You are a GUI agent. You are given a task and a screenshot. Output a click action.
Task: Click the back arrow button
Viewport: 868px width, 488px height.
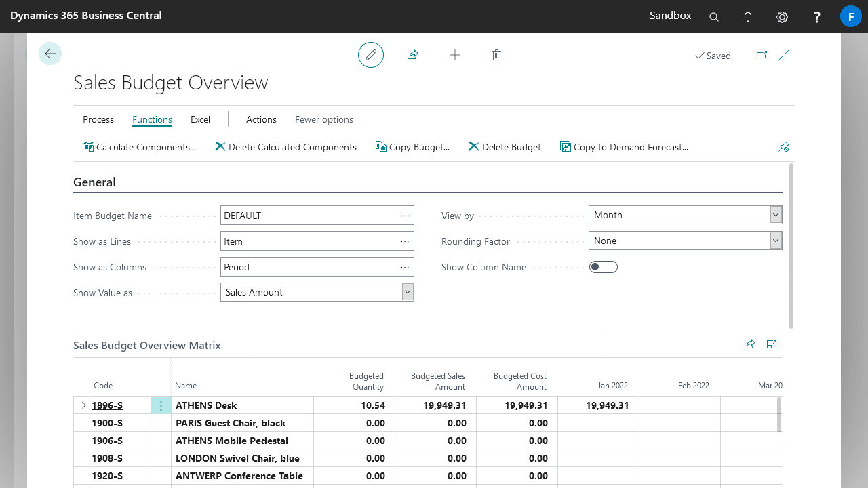tap(50, 54)
